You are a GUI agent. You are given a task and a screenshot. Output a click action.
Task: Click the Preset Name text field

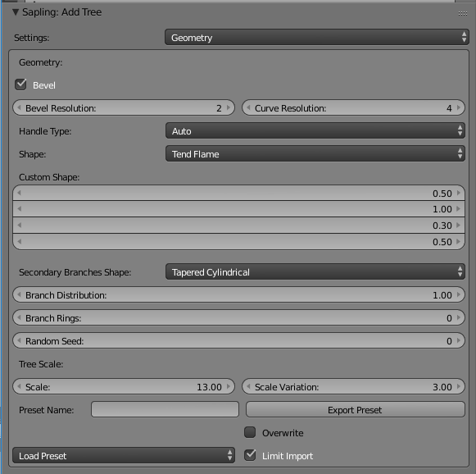point(165,409)
